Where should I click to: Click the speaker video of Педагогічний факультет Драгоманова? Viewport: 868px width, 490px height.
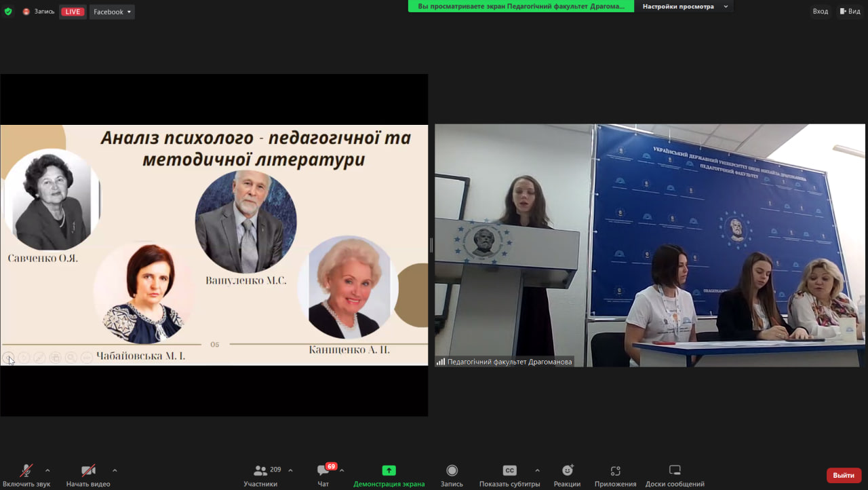pos(650,245)
